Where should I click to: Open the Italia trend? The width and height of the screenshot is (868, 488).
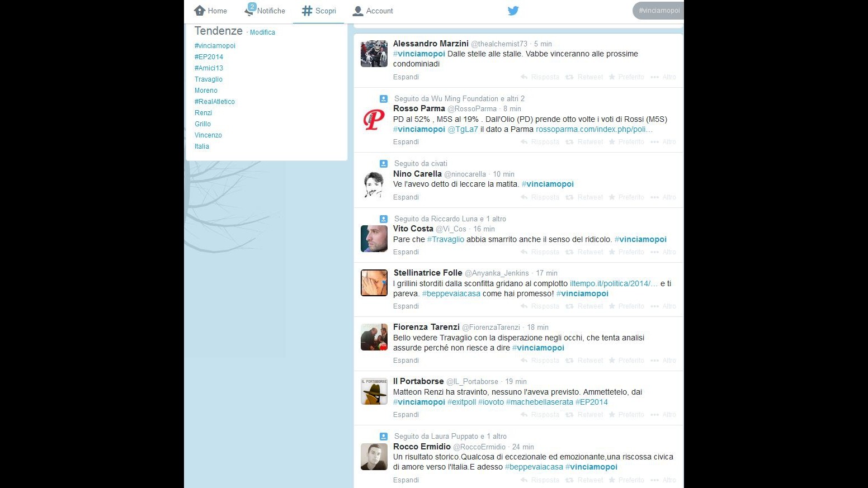click(x=202, y=146)
